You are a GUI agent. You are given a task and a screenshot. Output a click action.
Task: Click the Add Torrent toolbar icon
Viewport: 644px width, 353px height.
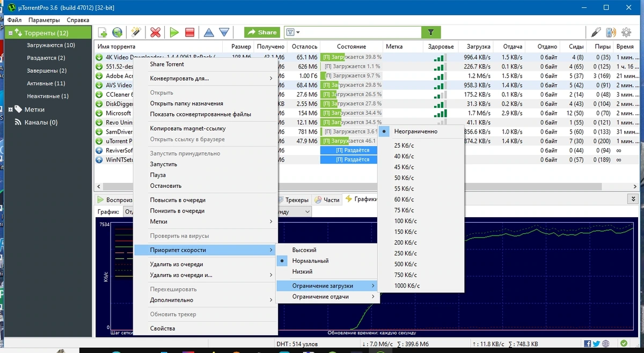tap(102, 33)
